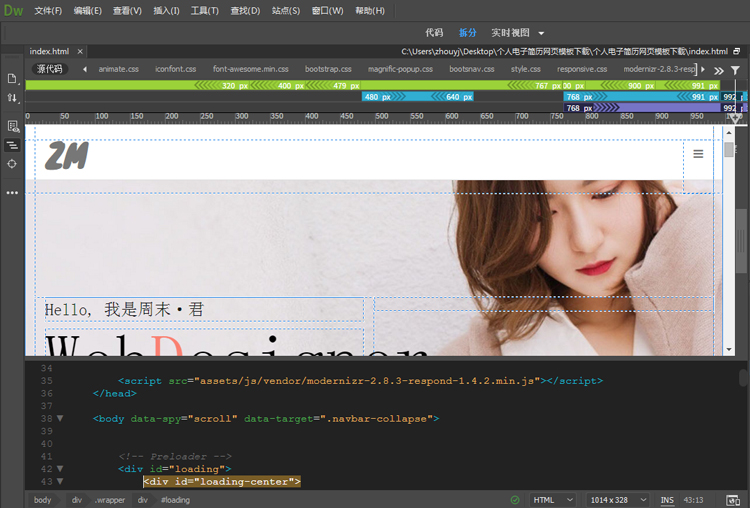
Task: Click the 源代码 button
Action: click(x=50, y=69)
